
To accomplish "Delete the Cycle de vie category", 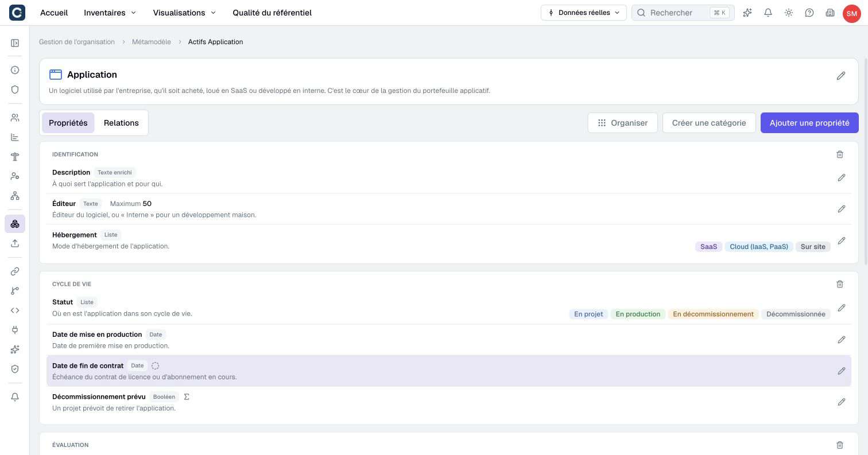I will [840, 284].
